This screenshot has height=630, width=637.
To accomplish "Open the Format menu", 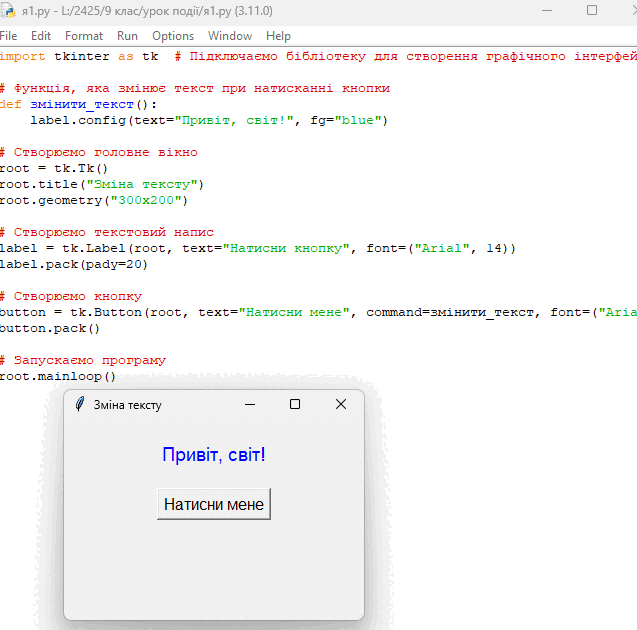I will coord(84,36).
